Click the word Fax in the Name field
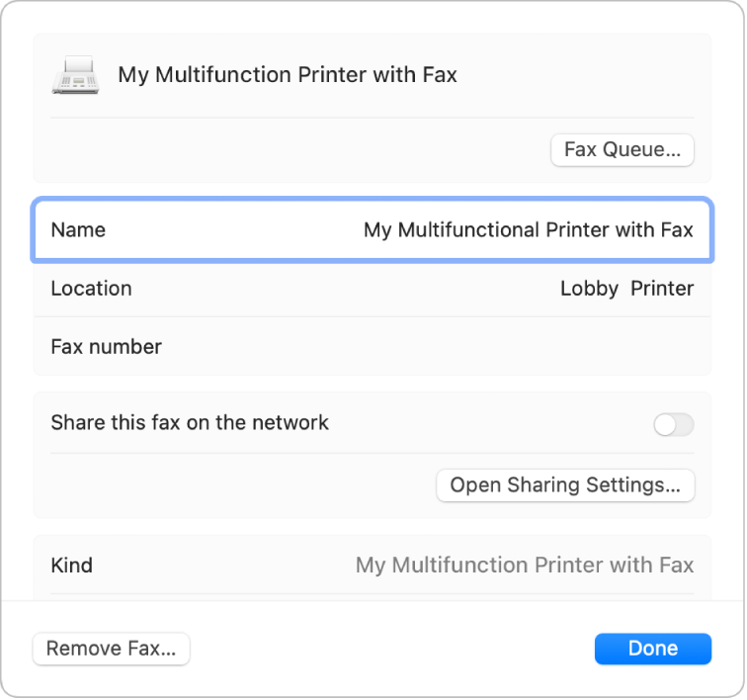747x700 pixels. pos(676,230)
